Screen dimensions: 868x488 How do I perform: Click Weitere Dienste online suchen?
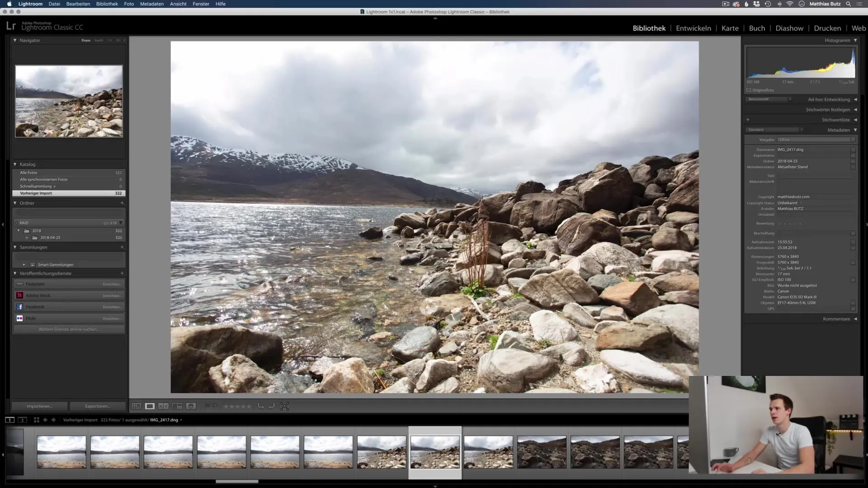pyautogui.click(x=69, y=329)
